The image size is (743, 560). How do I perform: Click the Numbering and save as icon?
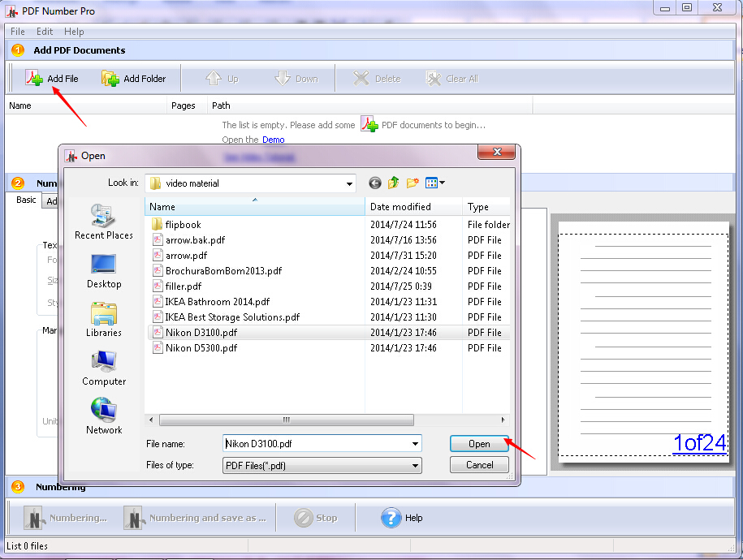tap(135, 518)
